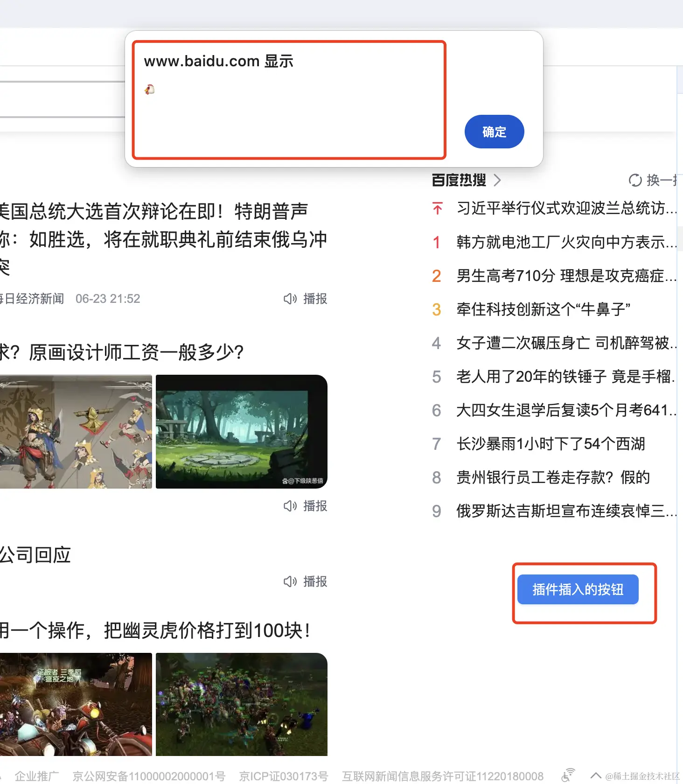Click the upward chevron footer expand icon
683x784 pixels.
(596, 776)
